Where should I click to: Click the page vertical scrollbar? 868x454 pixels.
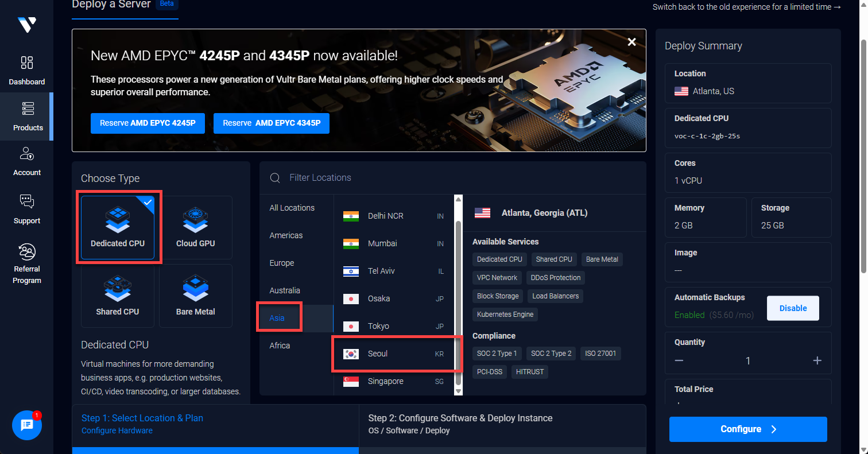point(863,155)
